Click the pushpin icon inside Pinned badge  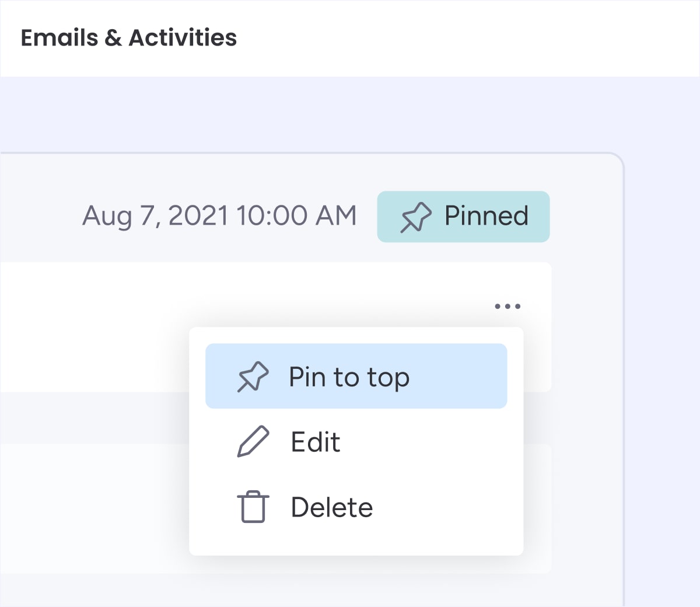(x=416, y=217)
